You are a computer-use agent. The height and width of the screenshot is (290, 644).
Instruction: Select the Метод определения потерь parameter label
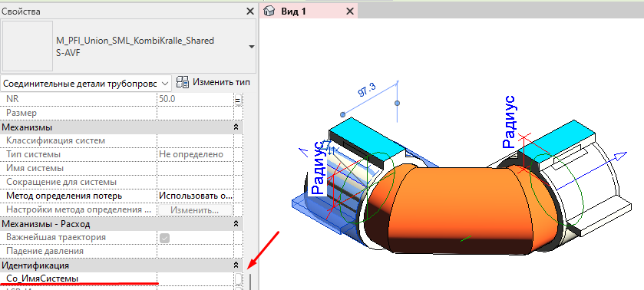(x=64, y=196)
